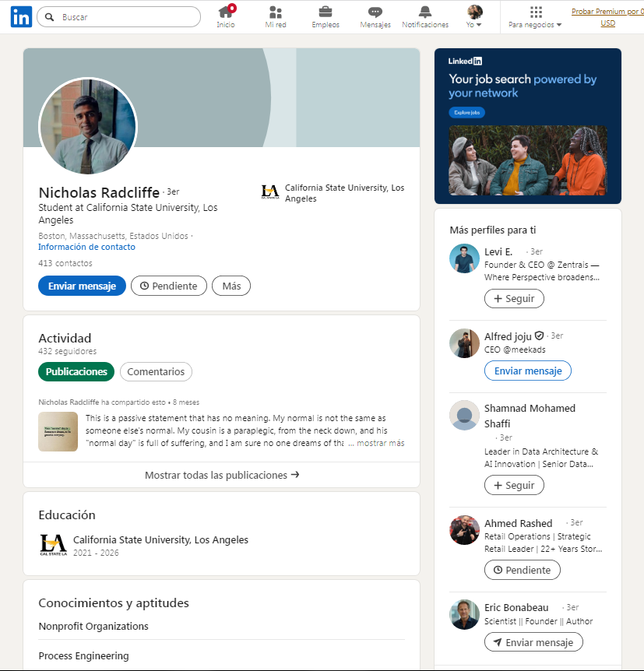Click Pendiente under Ahmed Rashed
Image resolution: width=644 pixels, height=671 pixels.
coord(522,570)
